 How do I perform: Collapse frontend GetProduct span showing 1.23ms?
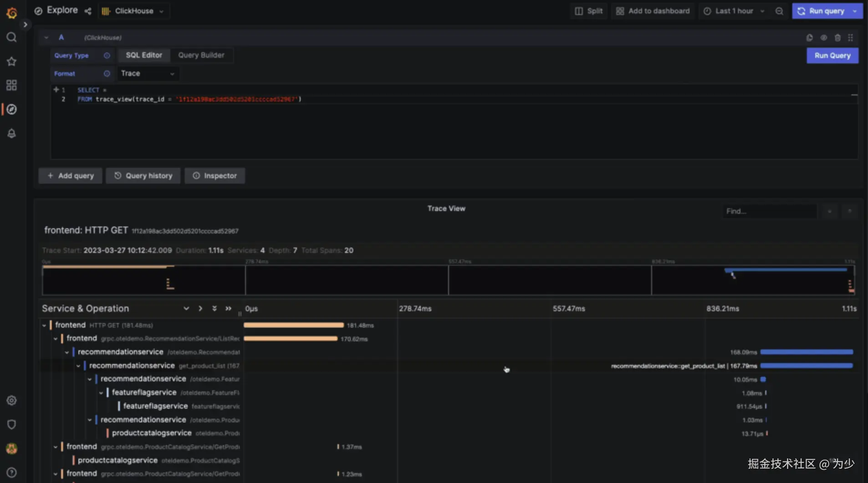point(56,474)
